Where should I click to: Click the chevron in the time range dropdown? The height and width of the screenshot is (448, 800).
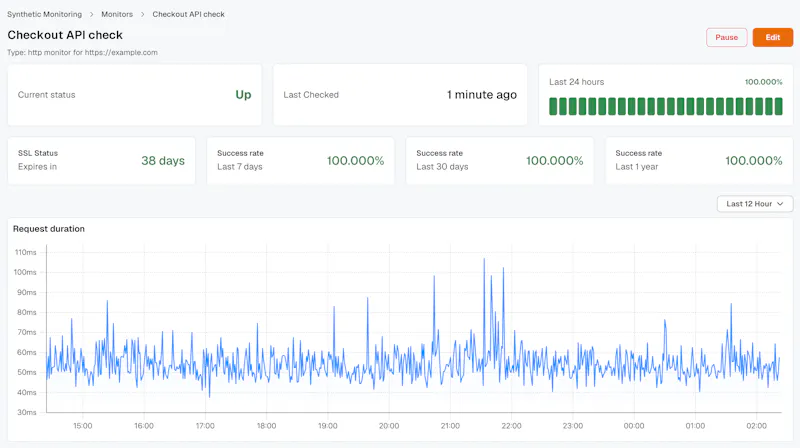780,204
